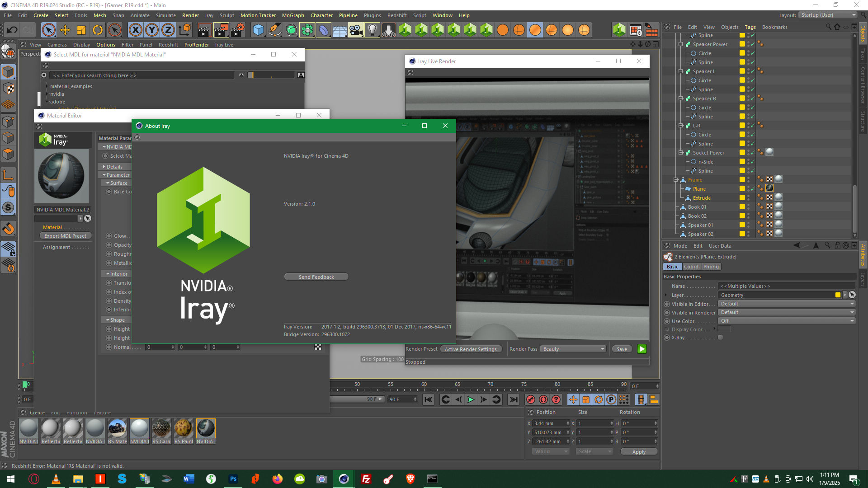Open the Iray menu

(x=209, y=15)
